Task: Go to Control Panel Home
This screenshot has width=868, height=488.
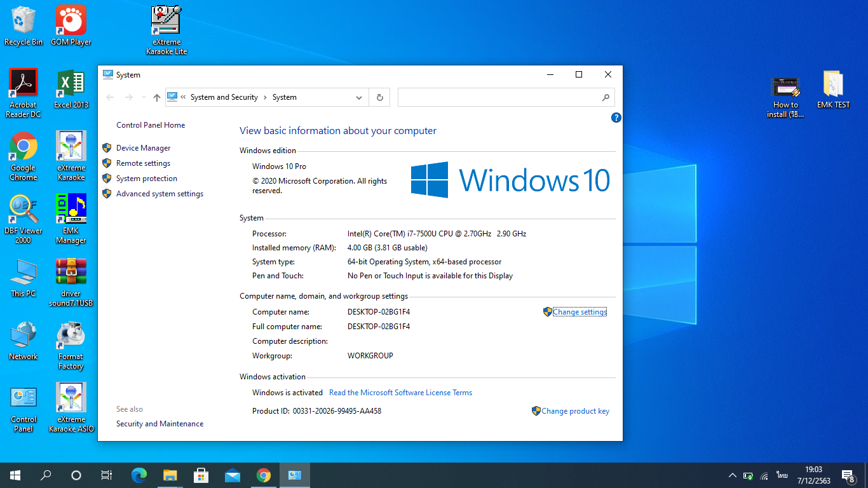Action: click(151, 125)
